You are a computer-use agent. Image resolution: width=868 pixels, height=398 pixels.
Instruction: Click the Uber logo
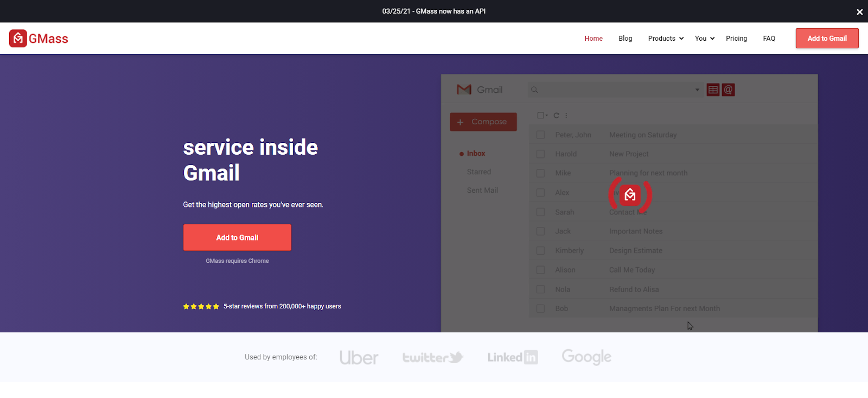(x=359, y=357)
